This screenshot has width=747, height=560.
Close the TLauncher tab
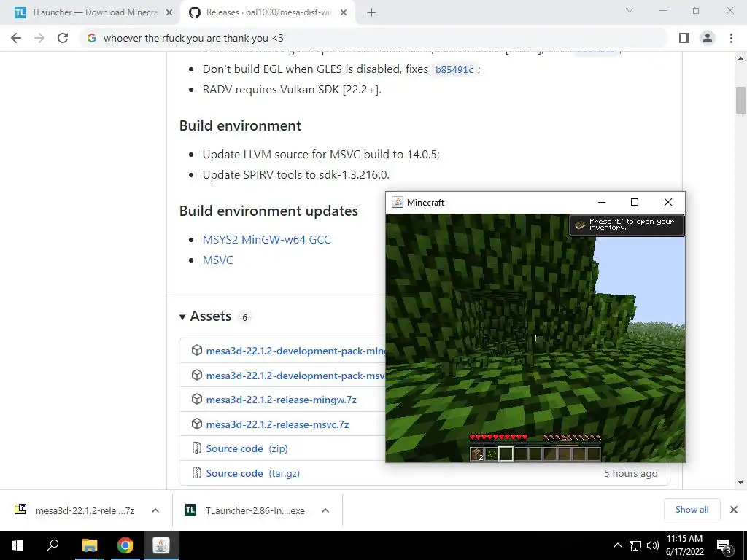(x=169, y=13)
